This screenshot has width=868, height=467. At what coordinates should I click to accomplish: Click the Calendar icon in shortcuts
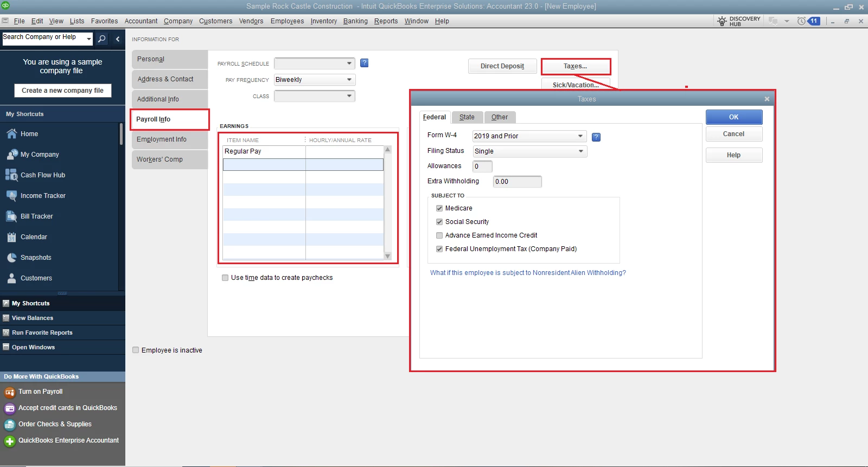[x=11, y=237]
